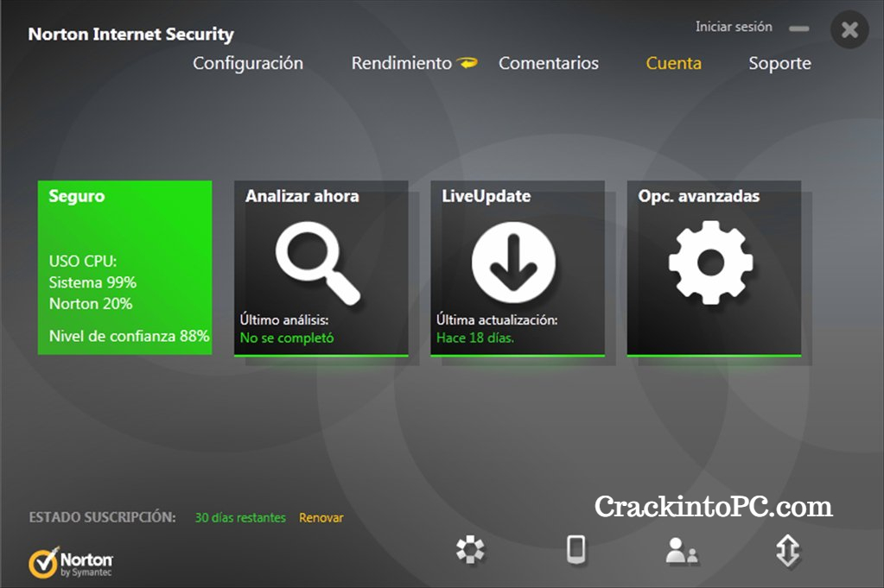Click the 'Opc. avanzadas' tile title
884x588 pixels.
(x=698, y=196)
